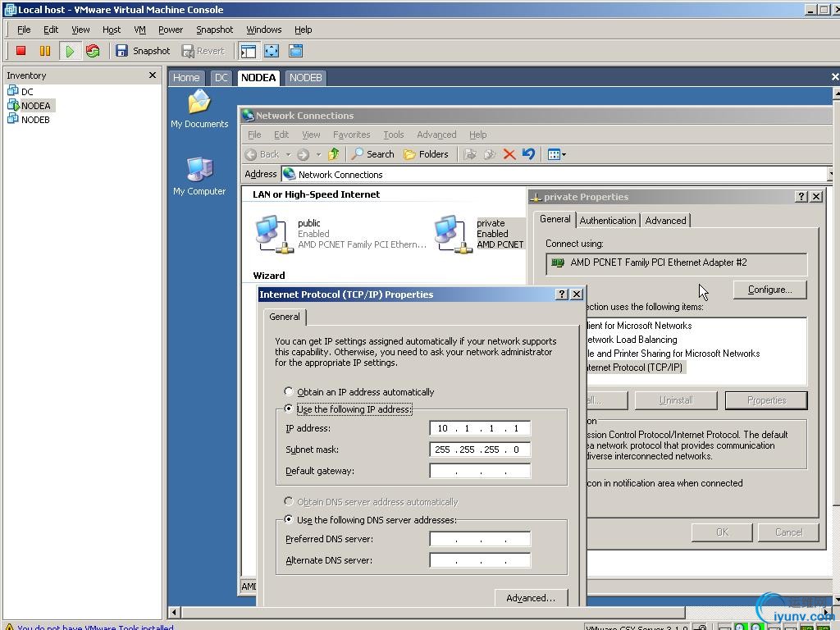The image size is (840, 630).
Task: Click the Forward arrow icon in Network Connections
Action: (x=304, y=154)
